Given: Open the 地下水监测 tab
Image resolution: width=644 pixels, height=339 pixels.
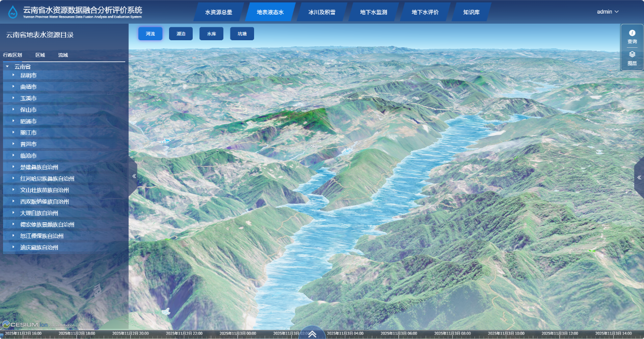Looking at the screenshot, I should (x=374, y=12).
